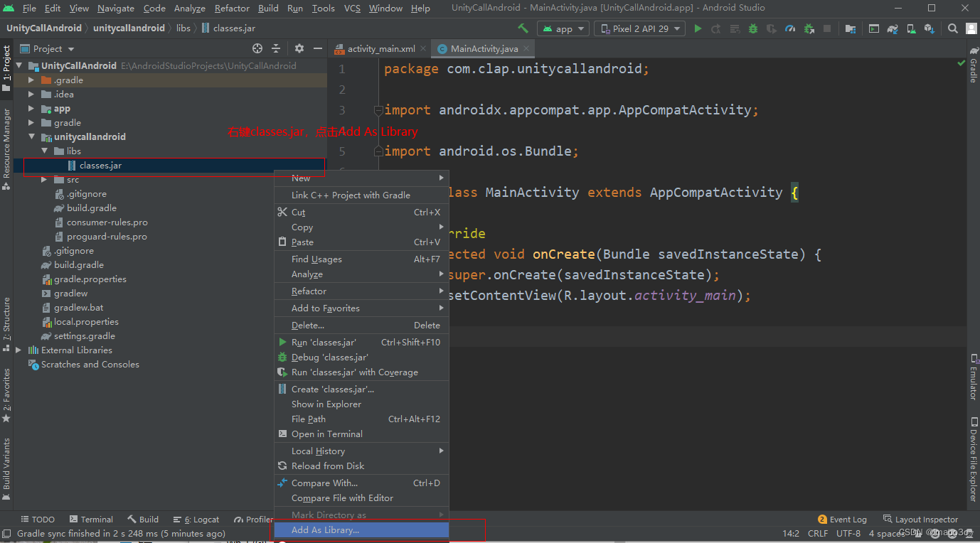The height and width of the screenshot is (543, 980).
Task: Open the Refactor menu in menu bar
Action: [x=232, y=9]
